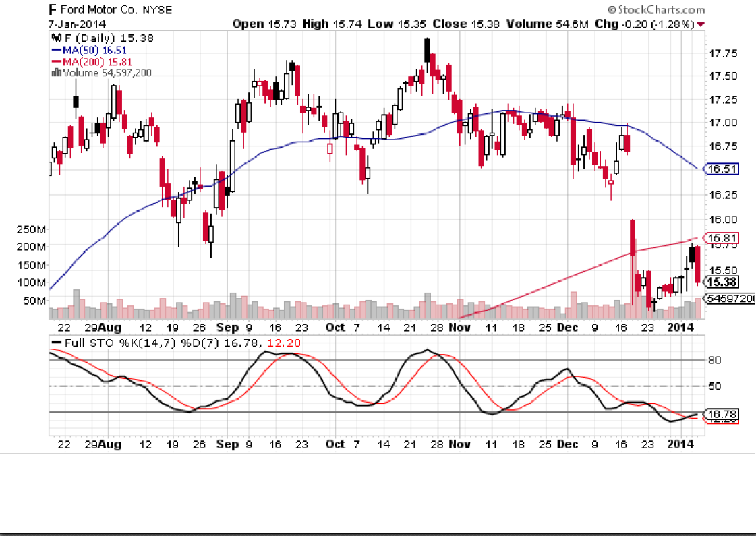Click the 16.25 price axis label

(723, 195)
